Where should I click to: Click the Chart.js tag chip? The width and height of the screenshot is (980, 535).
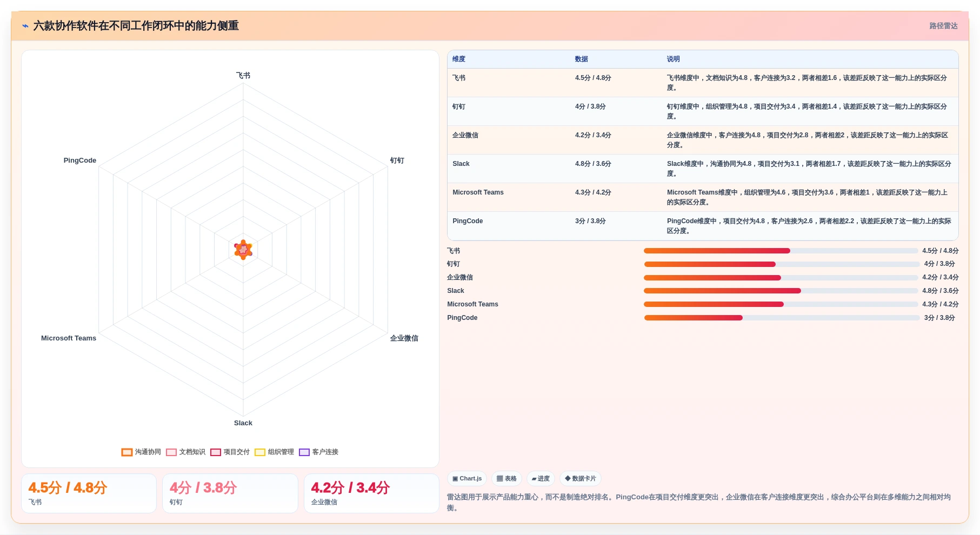(467, 479)
